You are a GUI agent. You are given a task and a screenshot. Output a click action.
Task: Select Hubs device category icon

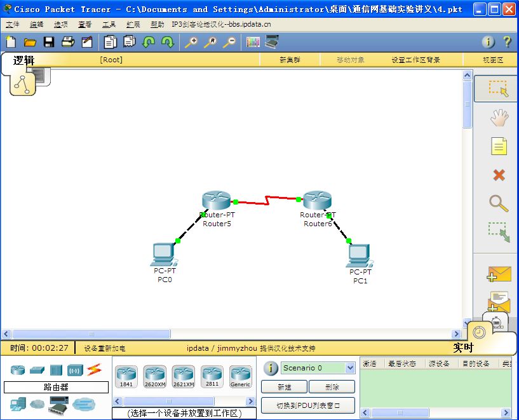click(x=56, y=370)
